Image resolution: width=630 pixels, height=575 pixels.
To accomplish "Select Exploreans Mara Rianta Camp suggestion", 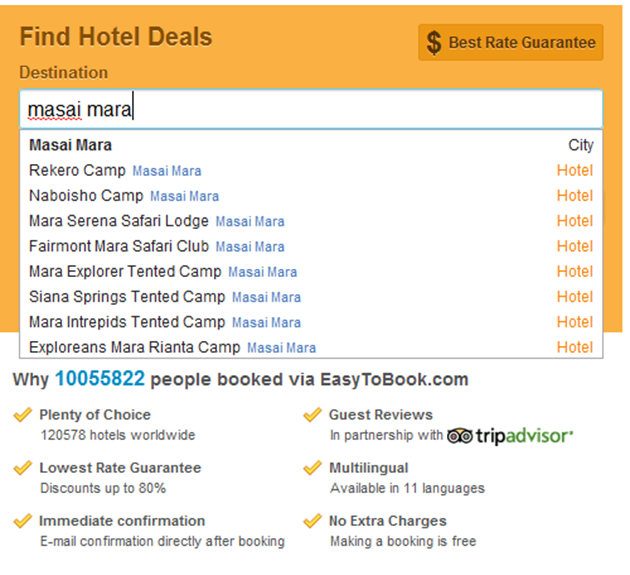I will (135, 347).
